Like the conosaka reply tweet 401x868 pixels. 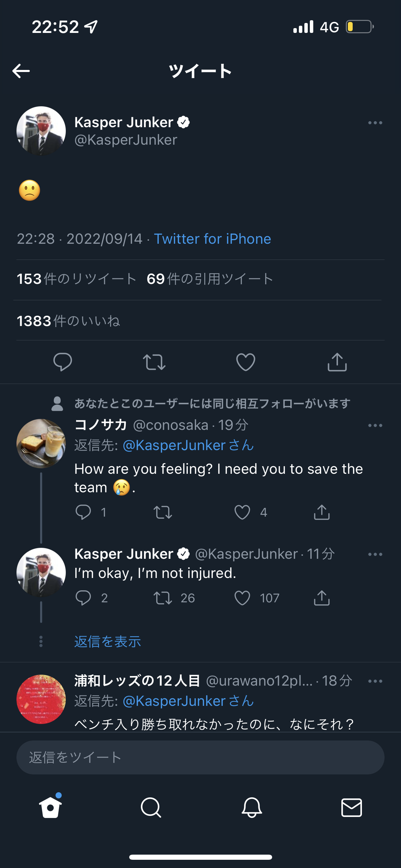coord(242,512)
